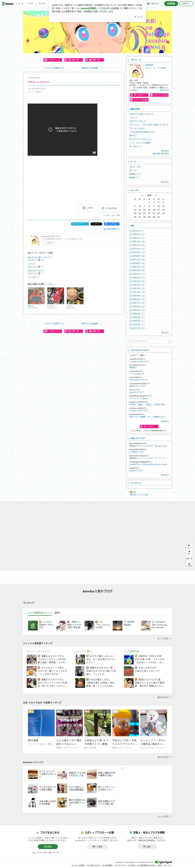Click the フォロー button in profile panel
The image size is (195, 868).
pyautogui.click(x=139, y=95)
